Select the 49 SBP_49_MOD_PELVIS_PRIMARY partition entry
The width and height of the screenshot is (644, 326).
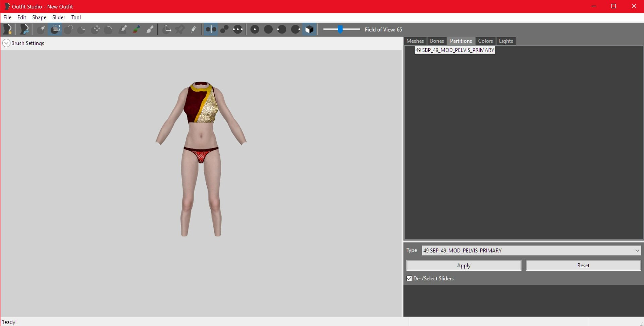click(455, 50)
